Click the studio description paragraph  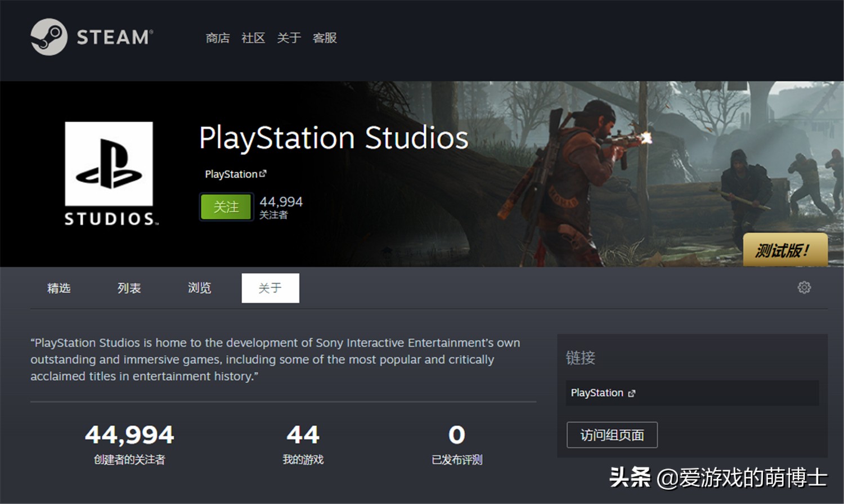point(275,359)
